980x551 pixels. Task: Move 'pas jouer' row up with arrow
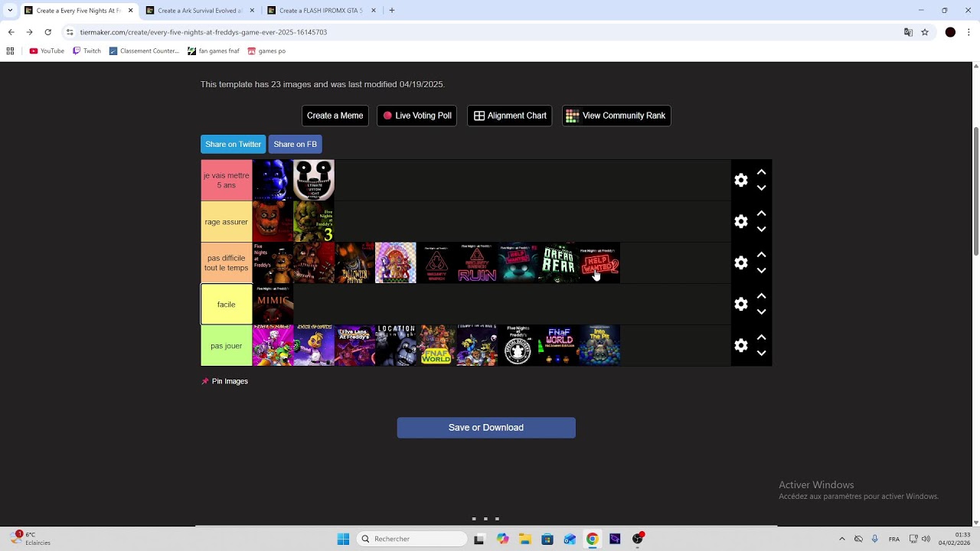tap(761, 337)
